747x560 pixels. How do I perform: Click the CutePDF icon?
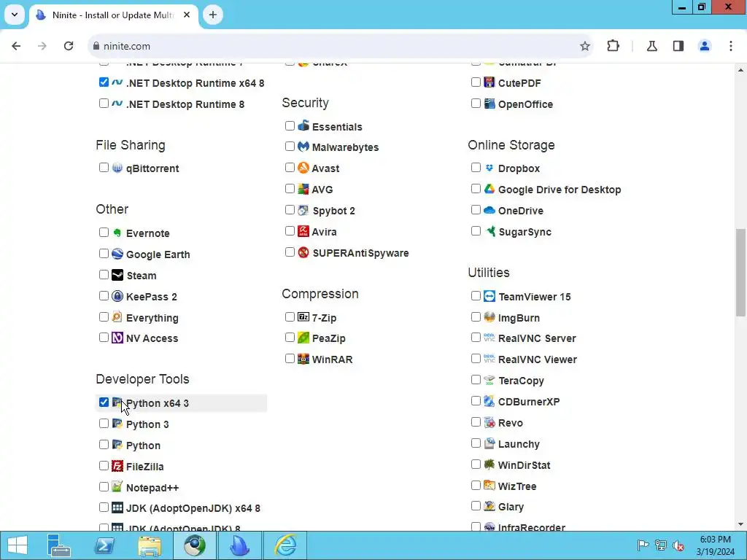pyautogui.click(x=489, y=82)
